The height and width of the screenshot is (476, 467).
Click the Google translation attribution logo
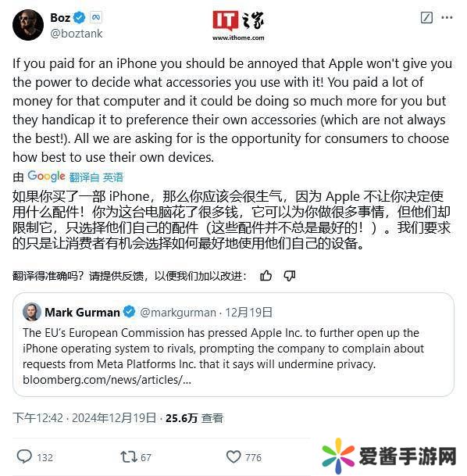point(46,176)
